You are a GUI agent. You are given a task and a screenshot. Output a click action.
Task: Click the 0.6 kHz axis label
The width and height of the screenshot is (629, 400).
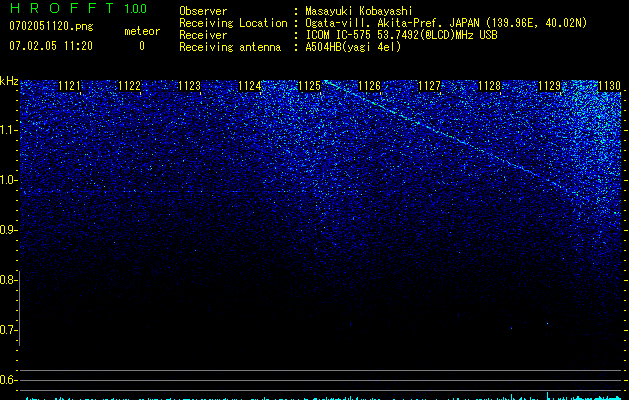click(8, 380)
